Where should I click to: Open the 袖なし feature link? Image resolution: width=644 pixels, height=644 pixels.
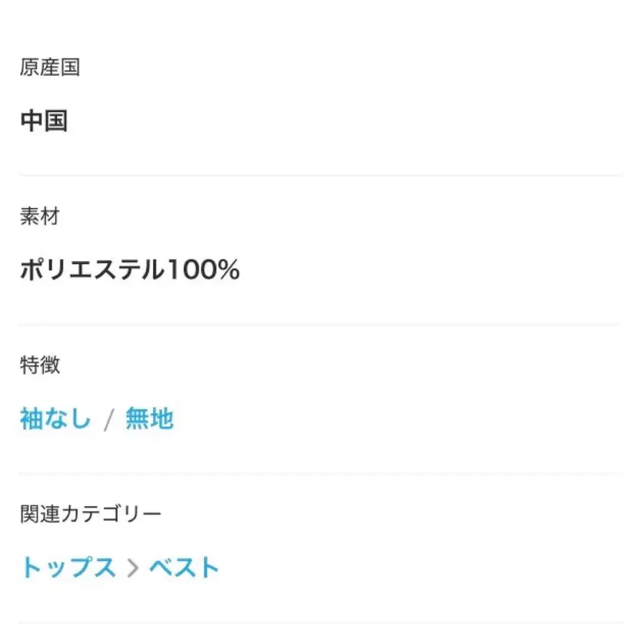pos(56,419)
